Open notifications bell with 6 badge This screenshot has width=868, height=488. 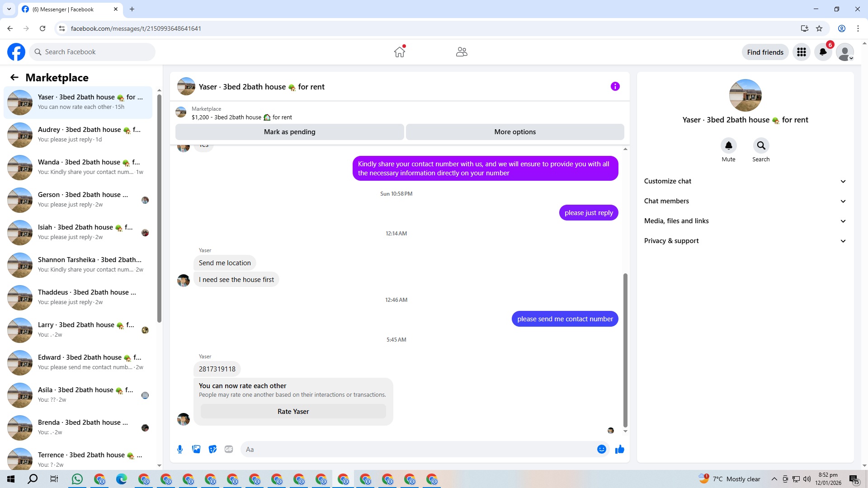[823, 52]
